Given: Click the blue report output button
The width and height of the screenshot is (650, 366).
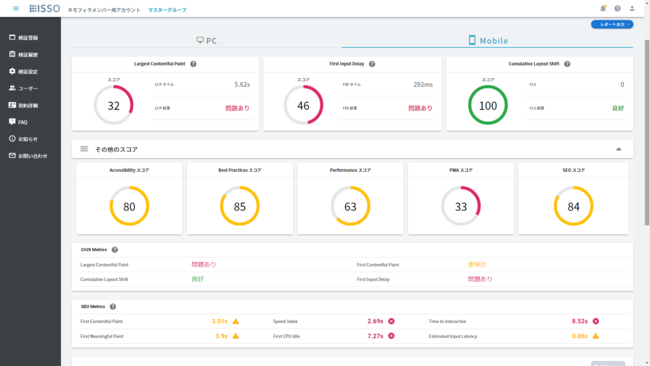Looking at the screenshot, I should [x=612, y=24].
